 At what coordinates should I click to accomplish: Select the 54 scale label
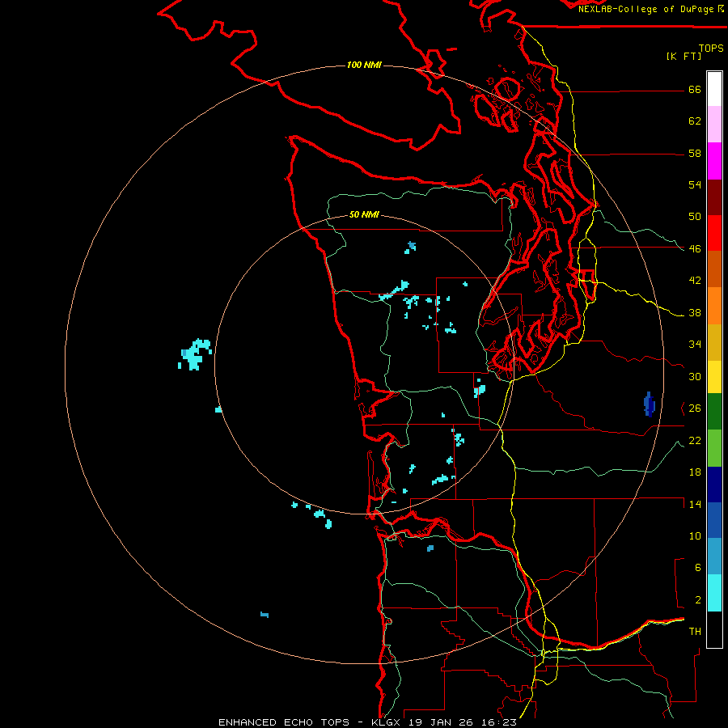click(x=695, y=184)
